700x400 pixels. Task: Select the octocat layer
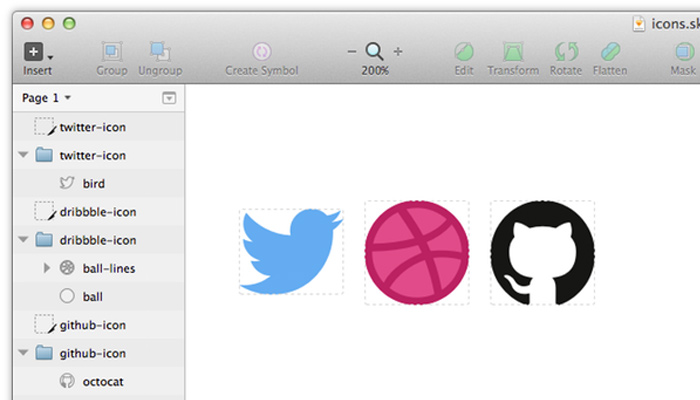click(103, 381)
